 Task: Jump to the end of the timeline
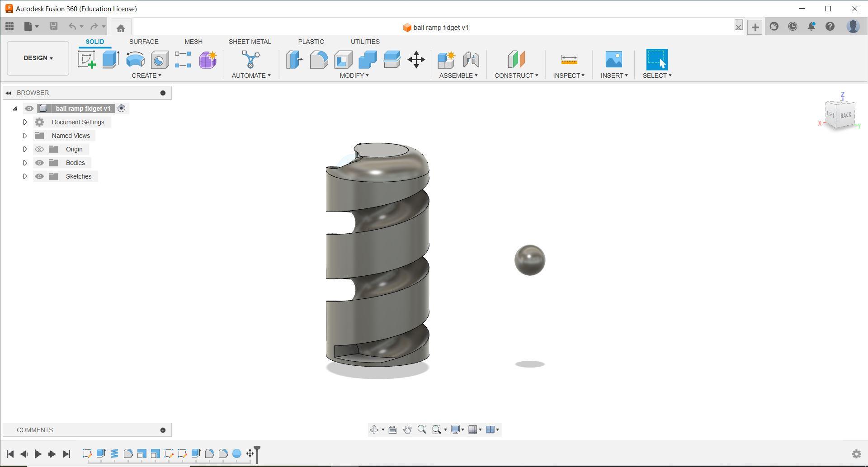66,454
